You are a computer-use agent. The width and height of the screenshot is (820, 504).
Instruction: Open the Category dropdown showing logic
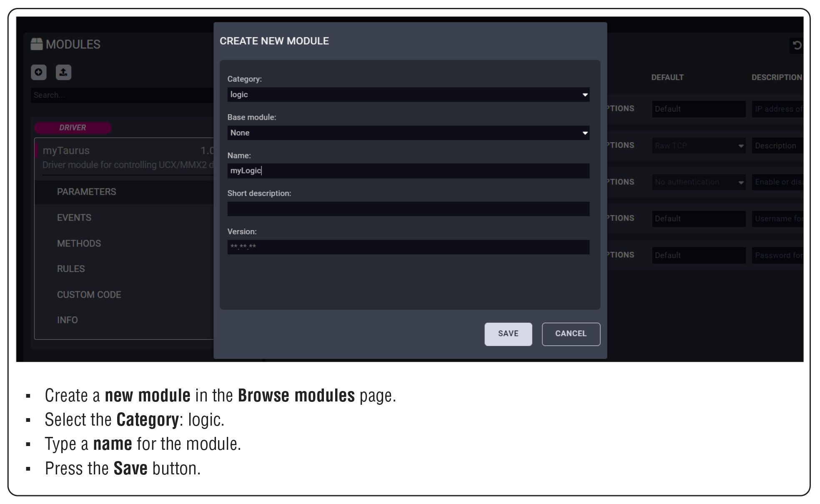(x=408, y=95)
